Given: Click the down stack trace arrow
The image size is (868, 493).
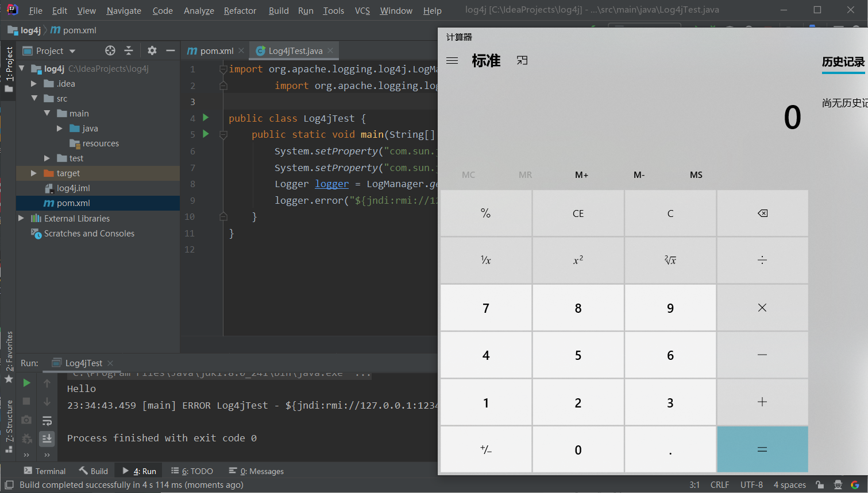Looking at the screenshot, I should [47, 401].
